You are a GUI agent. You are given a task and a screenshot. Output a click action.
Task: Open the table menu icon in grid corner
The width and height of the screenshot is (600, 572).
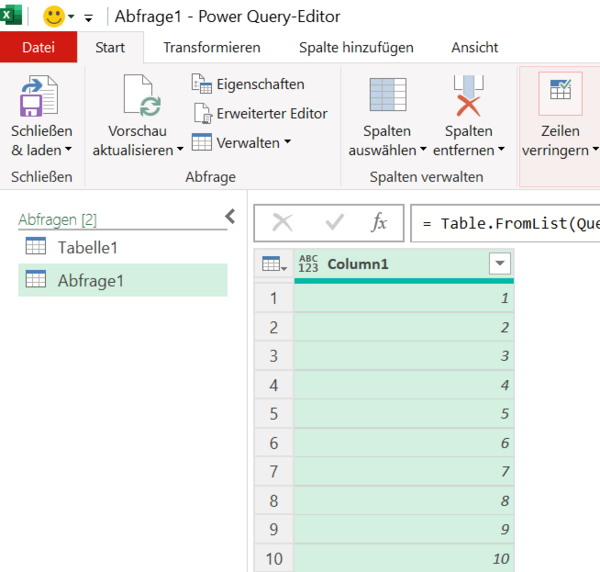(x=274, y=264)
